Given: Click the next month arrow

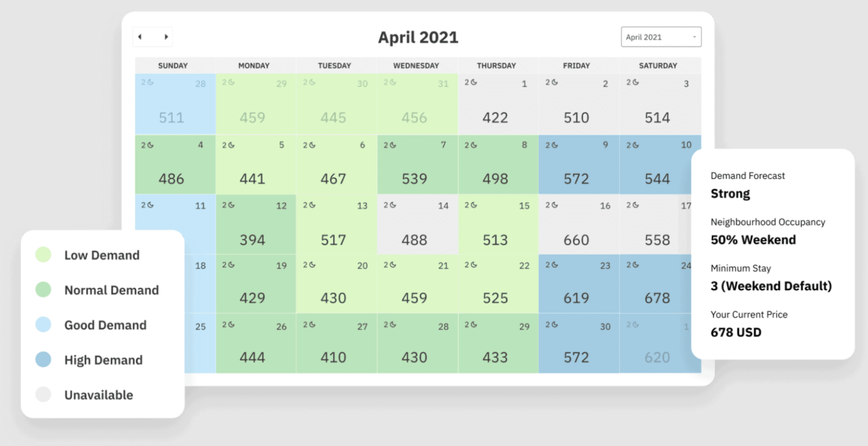Looking at the screenshot, I should pyautogui.click(x=166, y=36).
